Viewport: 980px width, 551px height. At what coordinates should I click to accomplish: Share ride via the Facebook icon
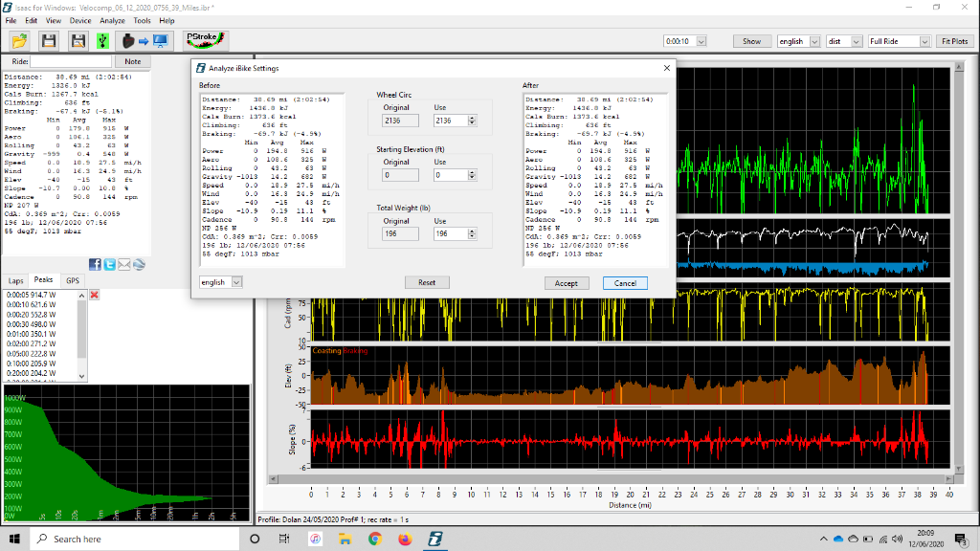[x=96, y=264]
